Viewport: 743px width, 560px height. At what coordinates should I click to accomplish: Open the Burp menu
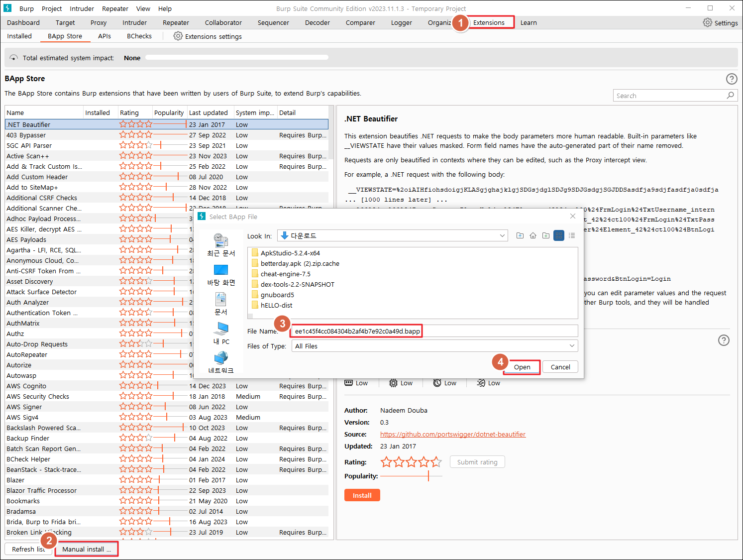click(x=26, y=8)
